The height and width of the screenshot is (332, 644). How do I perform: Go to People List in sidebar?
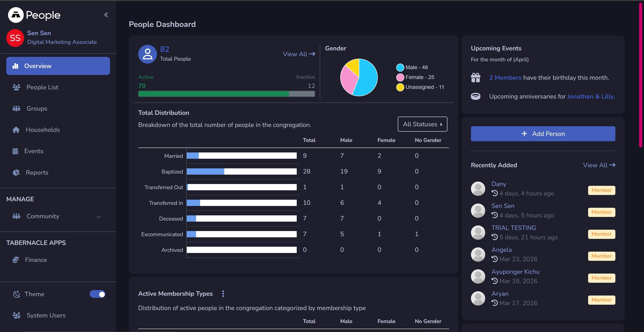pyautogui.click(x=42, y=87)
